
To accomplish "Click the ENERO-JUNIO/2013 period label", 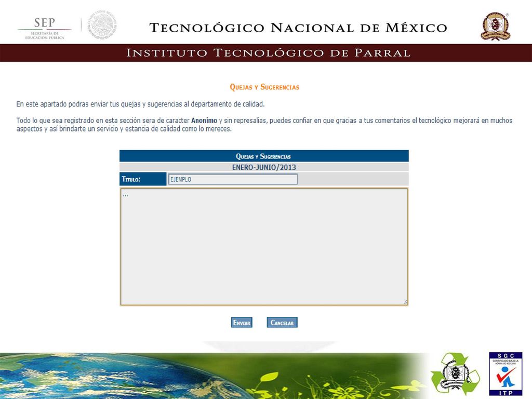I will click(264, 167).
